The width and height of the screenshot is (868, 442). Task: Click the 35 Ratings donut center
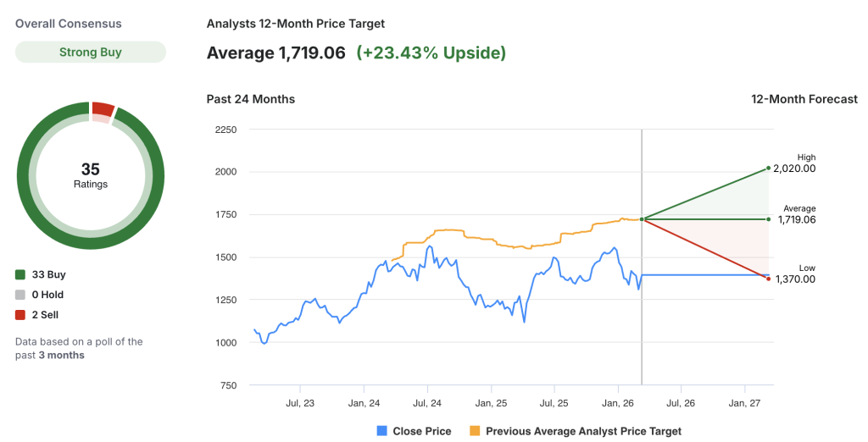point(91,174)
